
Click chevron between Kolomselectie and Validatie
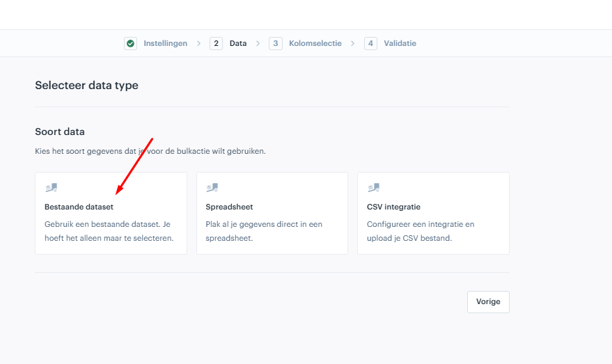click(352, 43)
